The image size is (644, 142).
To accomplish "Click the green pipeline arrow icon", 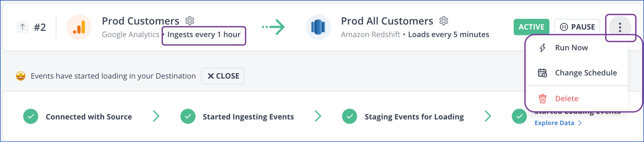I will click(273, 27).
